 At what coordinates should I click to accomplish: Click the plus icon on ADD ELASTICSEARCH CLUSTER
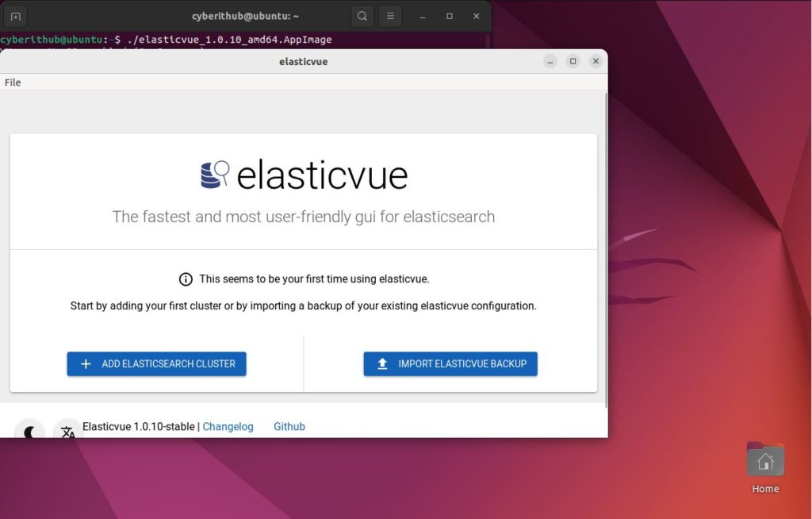[x=86, y=363]
